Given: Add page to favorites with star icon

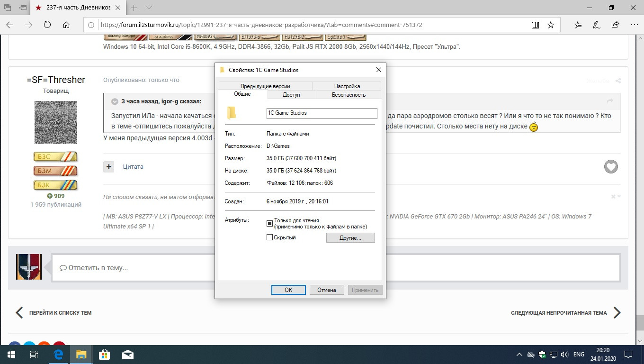Looking at the screenshot, I should coord(551,25).
